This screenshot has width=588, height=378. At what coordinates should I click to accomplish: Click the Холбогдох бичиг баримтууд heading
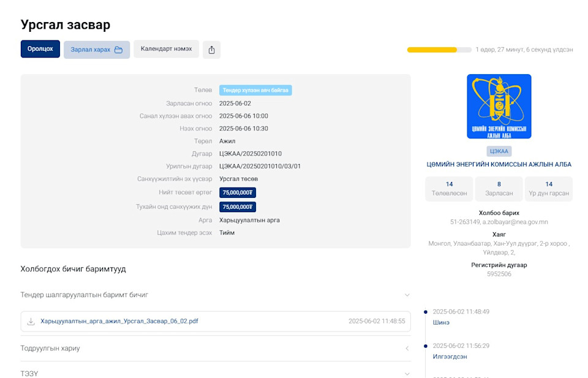(x=73, y=269)
